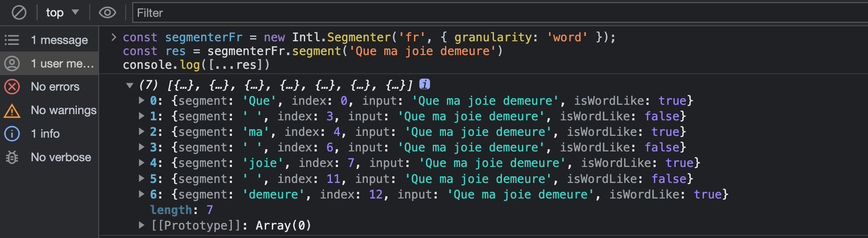Click the 'length: 7' property

182,210
